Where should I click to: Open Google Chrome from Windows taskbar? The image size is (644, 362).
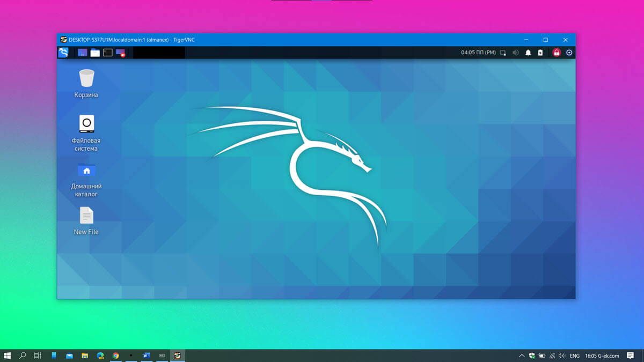115,356
